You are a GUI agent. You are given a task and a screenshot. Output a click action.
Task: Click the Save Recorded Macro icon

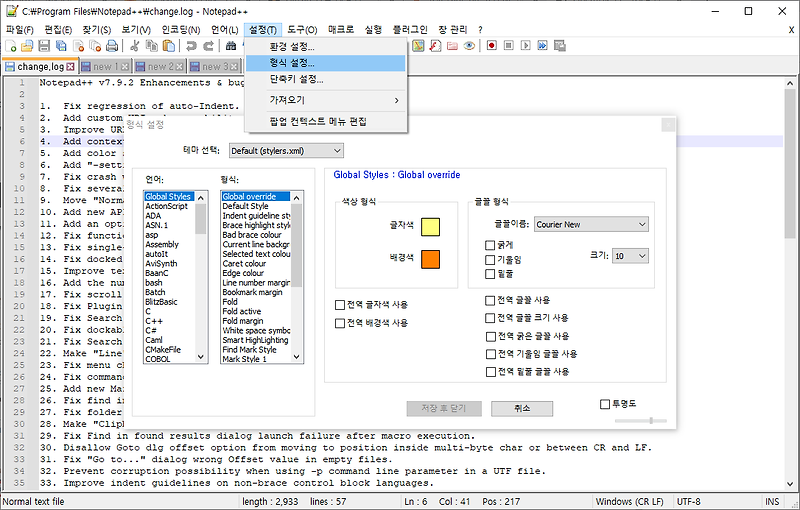click(x=560, y=46)
